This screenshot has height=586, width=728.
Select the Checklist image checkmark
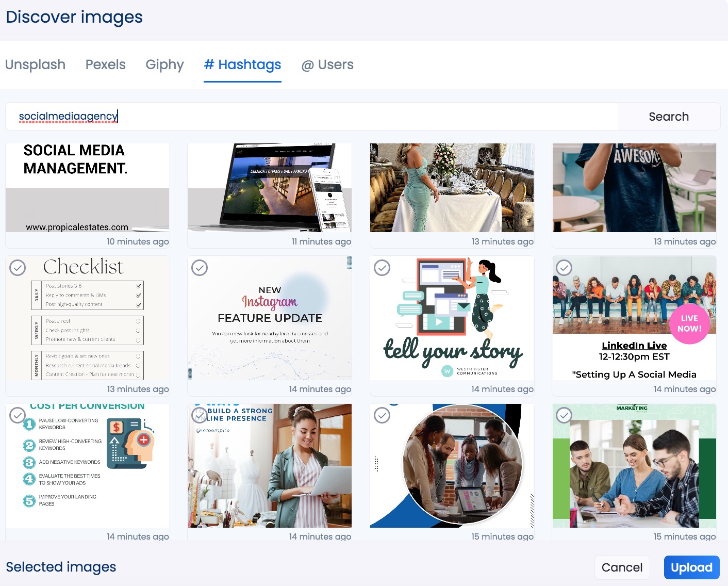tap(18, 268)
